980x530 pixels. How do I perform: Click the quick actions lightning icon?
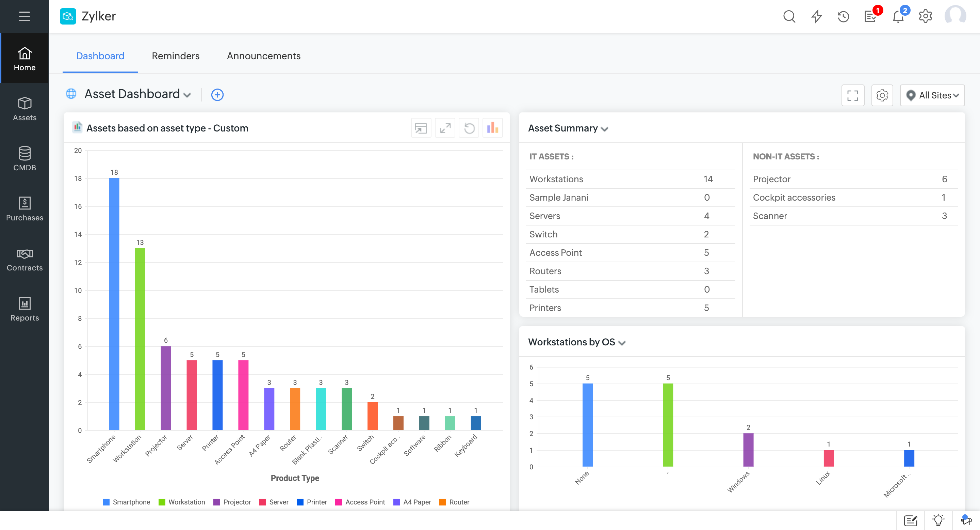816,16
